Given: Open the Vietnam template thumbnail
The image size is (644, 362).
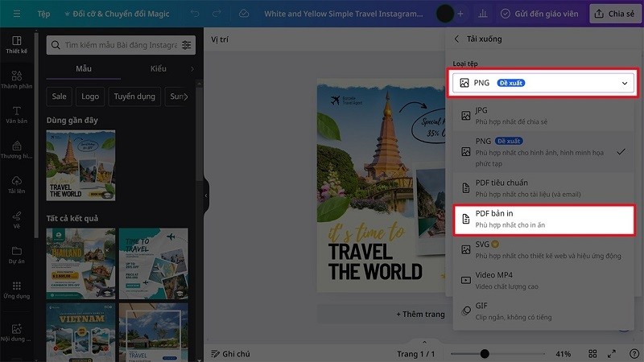Looking at the screenshot, I should (x=81, y=331).
